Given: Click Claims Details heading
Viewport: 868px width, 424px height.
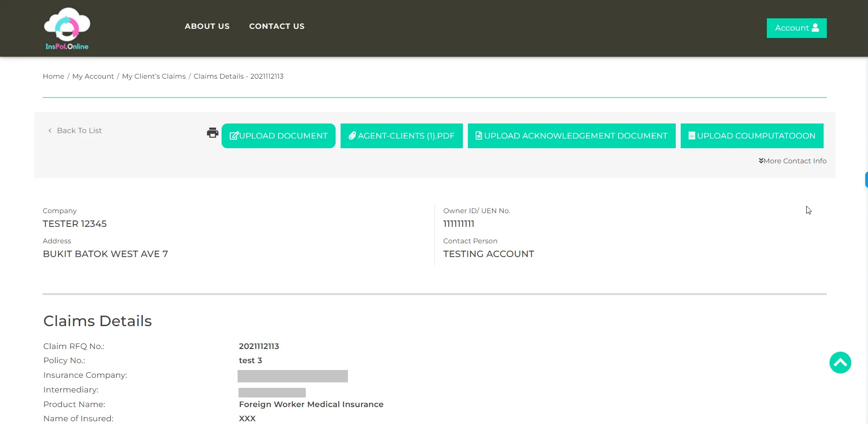Looking at the screenshot, I should click(x=98, y=321).
